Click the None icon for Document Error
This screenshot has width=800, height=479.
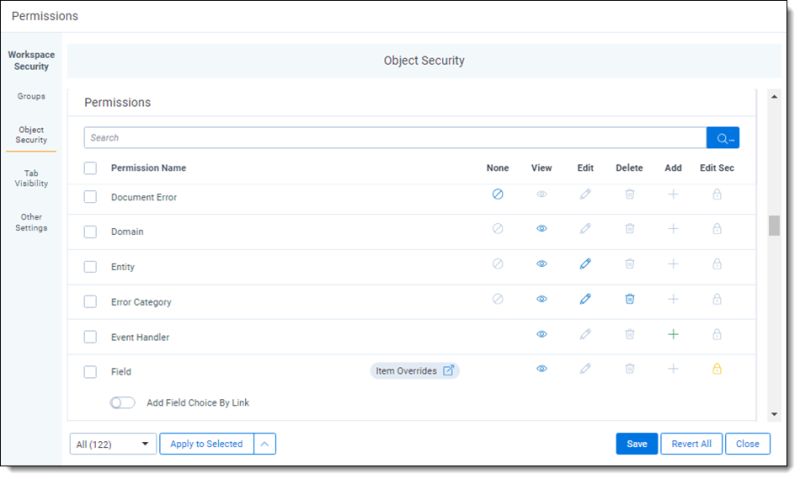click(x=497, y=194)
